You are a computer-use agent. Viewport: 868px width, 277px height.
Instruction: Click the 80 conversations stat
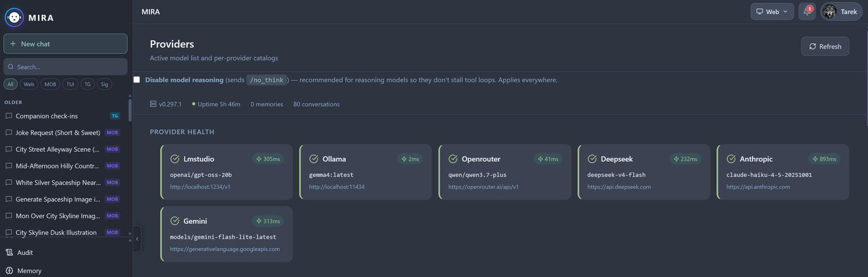coord(316,104)
